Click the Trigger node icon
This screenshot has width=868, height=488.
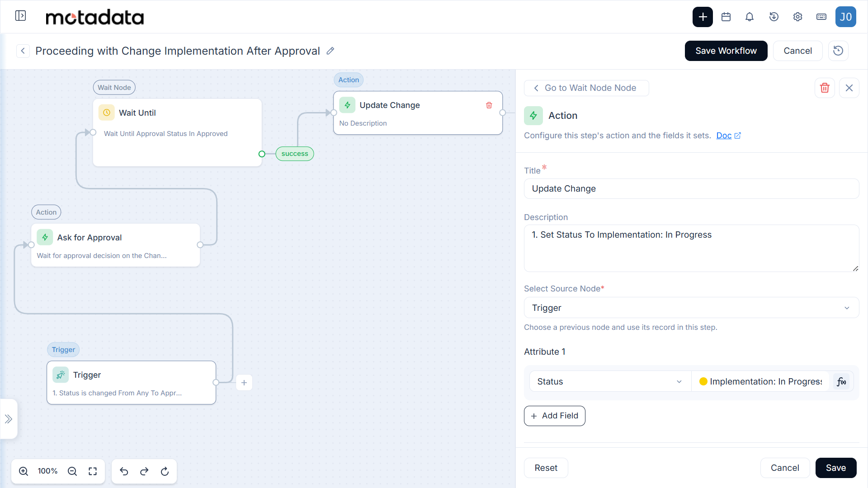pyautogui.click(x=61, y=375)
